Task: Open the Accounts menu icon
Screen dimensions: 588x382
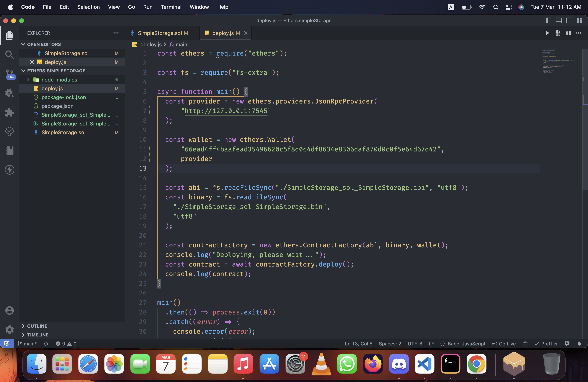Action: pyautogui.click(x=9, y=310)
